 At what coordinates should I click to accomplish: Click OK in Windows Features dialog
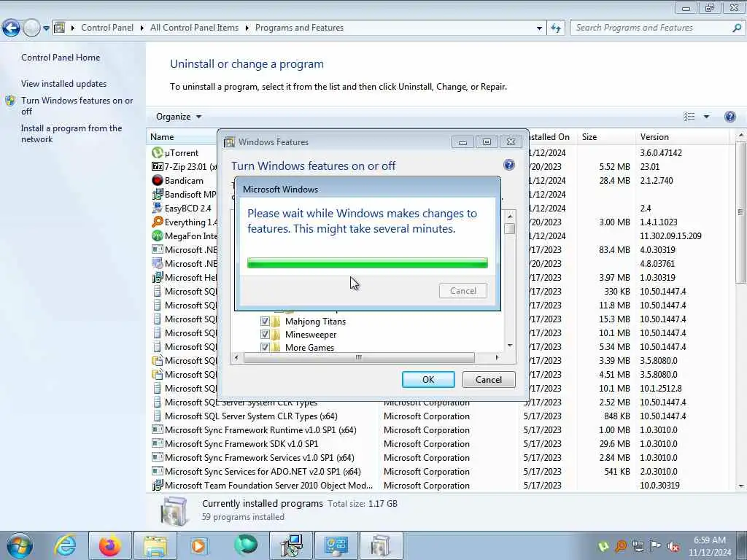(428, 379)
